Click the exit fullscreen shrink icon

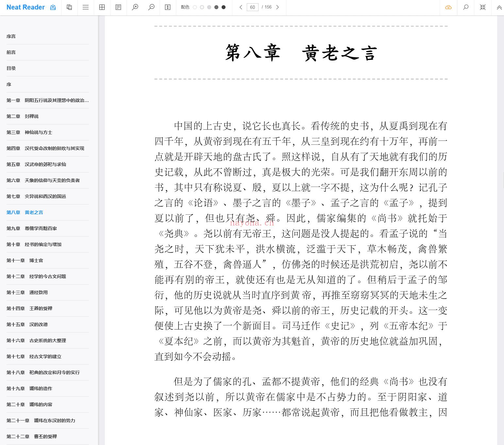(x=483, y=7)
